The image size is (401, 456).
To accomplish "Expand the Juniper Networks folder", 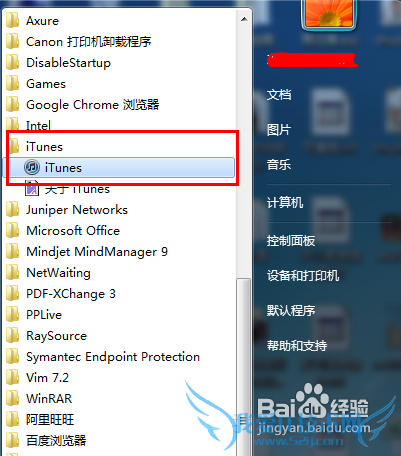I will [121, 210].
